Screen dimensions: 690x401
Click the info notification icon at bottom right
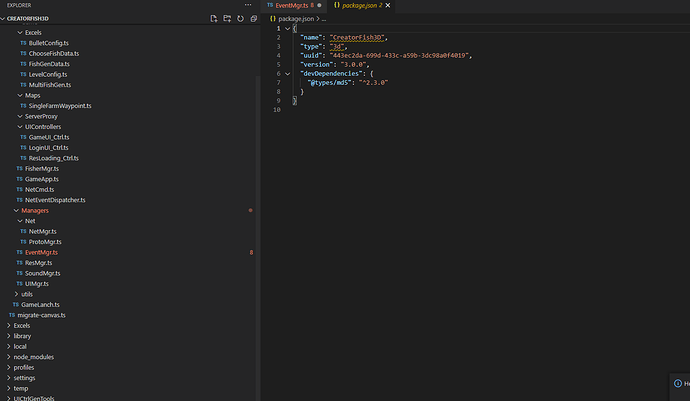[678, 383]
